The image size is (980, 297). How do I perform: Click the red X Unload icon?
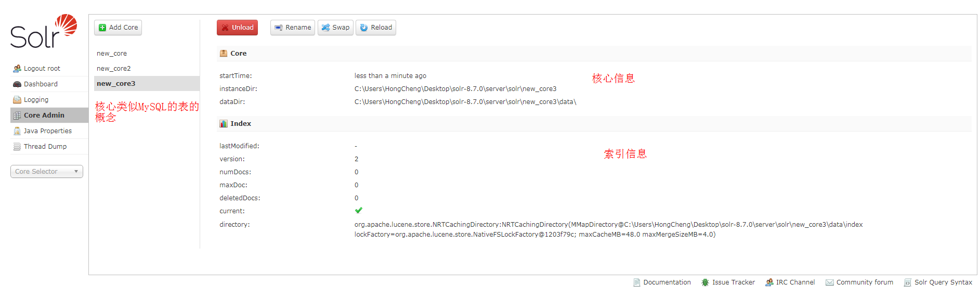(x=225, y=28)
